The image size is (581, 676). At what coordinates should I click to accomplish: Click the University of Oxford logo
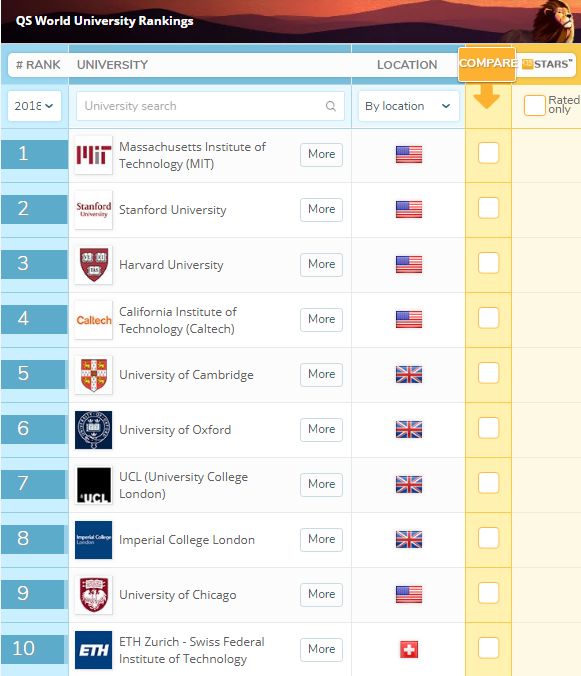(x=94, y=430)
